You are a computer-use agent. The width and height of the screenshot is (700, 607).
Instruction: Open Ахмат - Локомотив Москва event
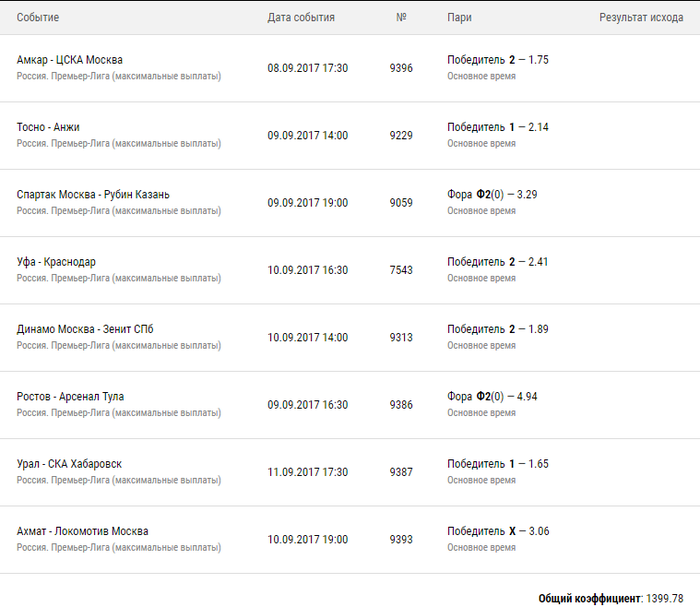(83, 532)
